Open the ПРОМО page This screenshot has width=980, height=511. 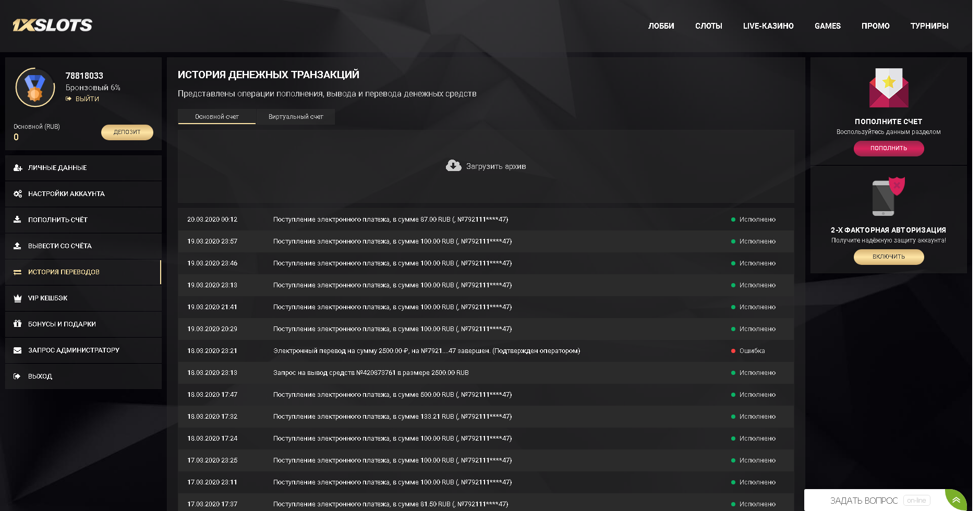pos(876,26)
